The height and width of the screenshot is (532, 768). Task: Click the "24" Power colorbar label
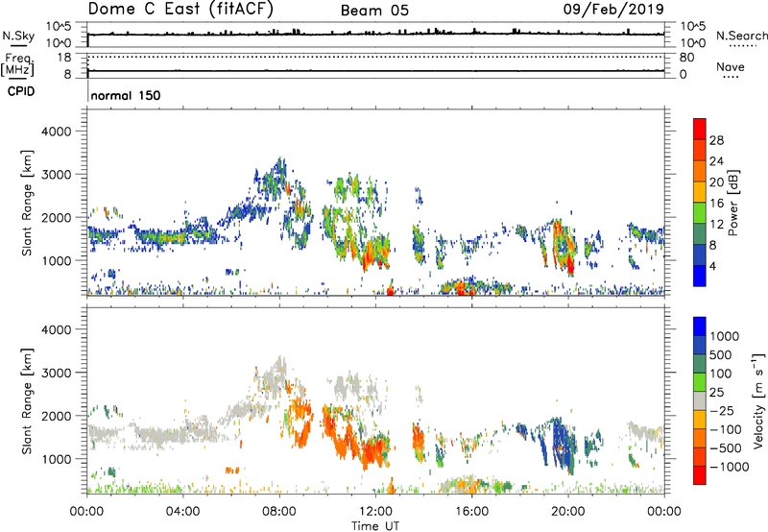[x=716, y=161]
